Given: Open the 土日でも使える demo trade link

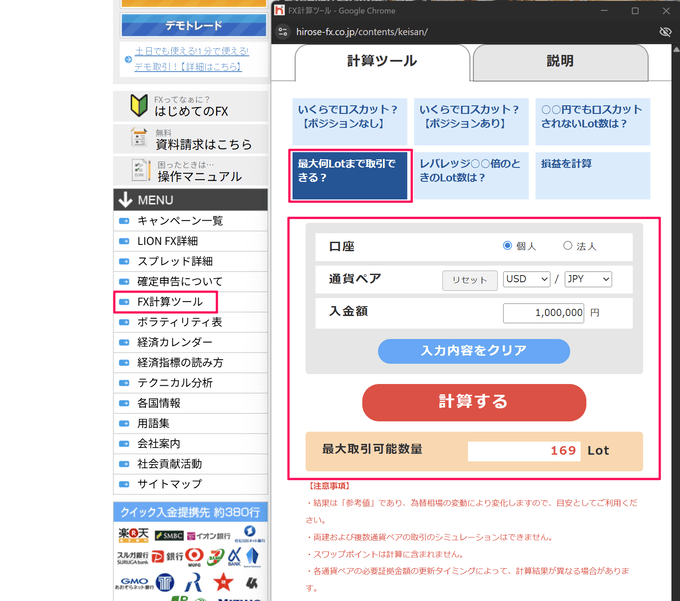Looking at the screenshot, I should (x=191, y=59).
